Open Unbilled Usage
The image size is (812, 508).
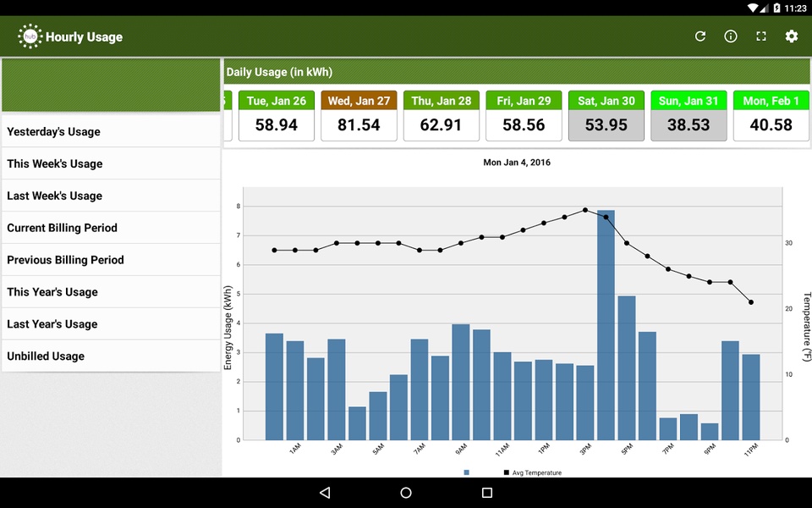[111, 356]
